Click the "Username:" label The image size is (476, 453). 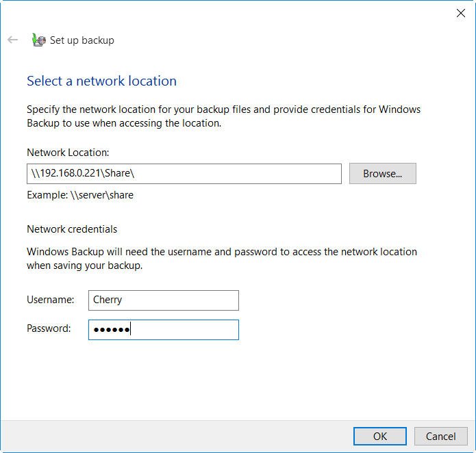[x=50, y=300]
